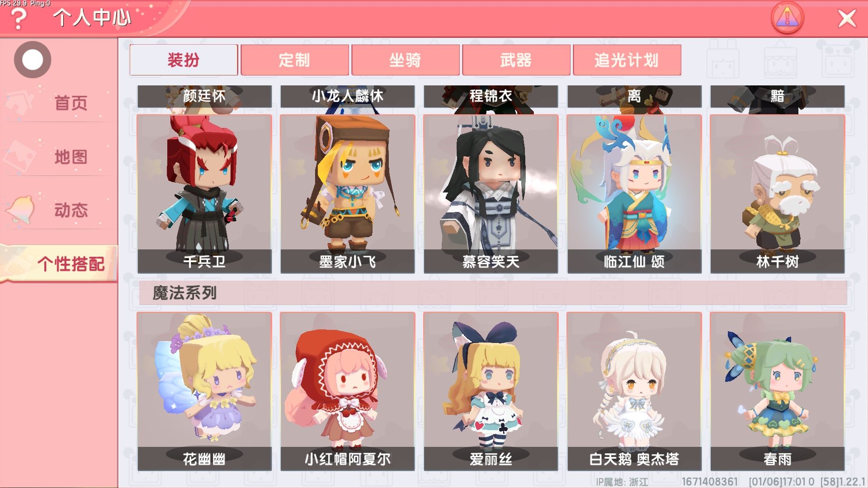Choose the 千兵卫 character skin
This screenshot has width=868, height=488.
[x=204, y=194]
